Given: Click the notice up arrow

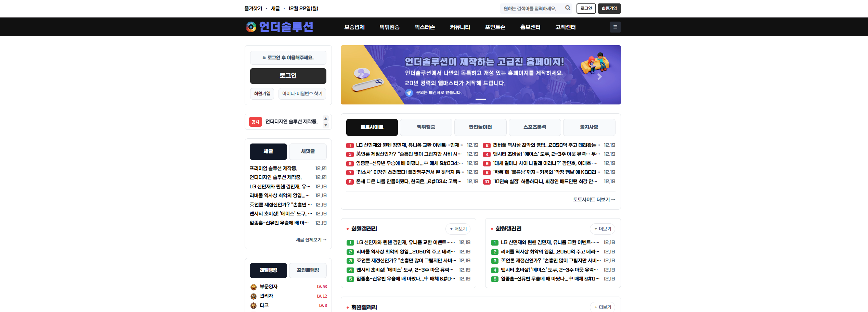Looking at the screenshot, I should (326, 118).
